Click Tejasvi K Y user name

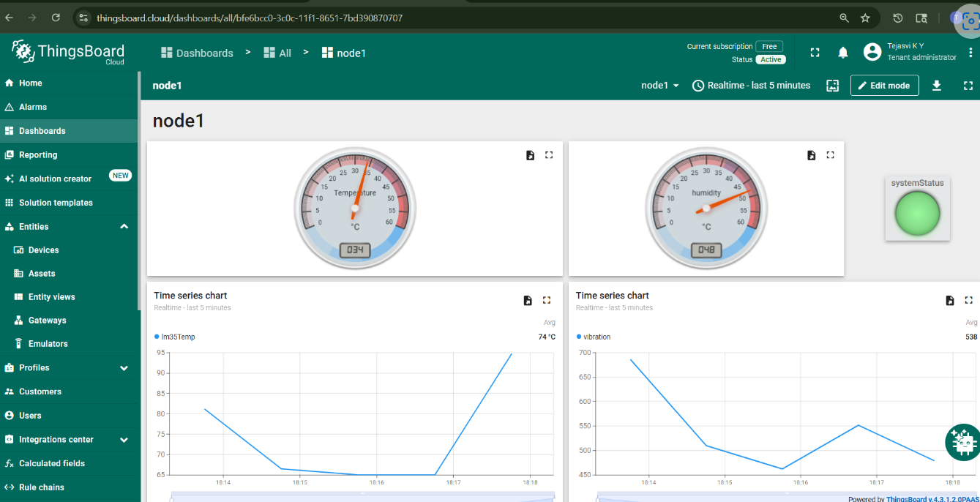906,45
